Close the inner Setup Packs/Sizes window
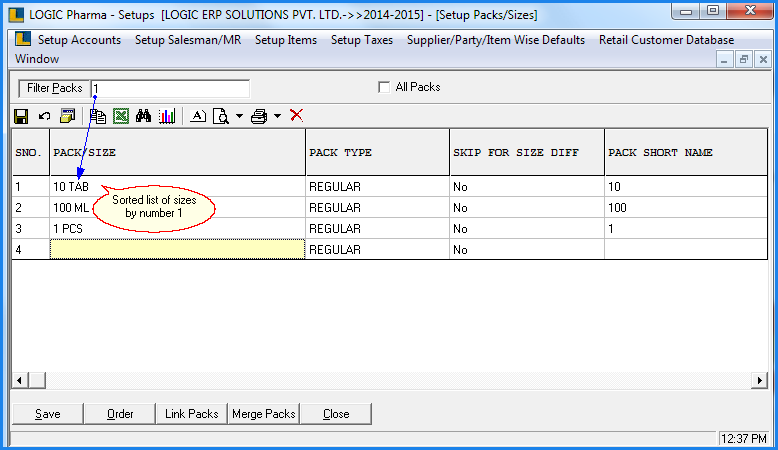The height and width of the screenshot is (450, 778). click(x=763, y=60)
